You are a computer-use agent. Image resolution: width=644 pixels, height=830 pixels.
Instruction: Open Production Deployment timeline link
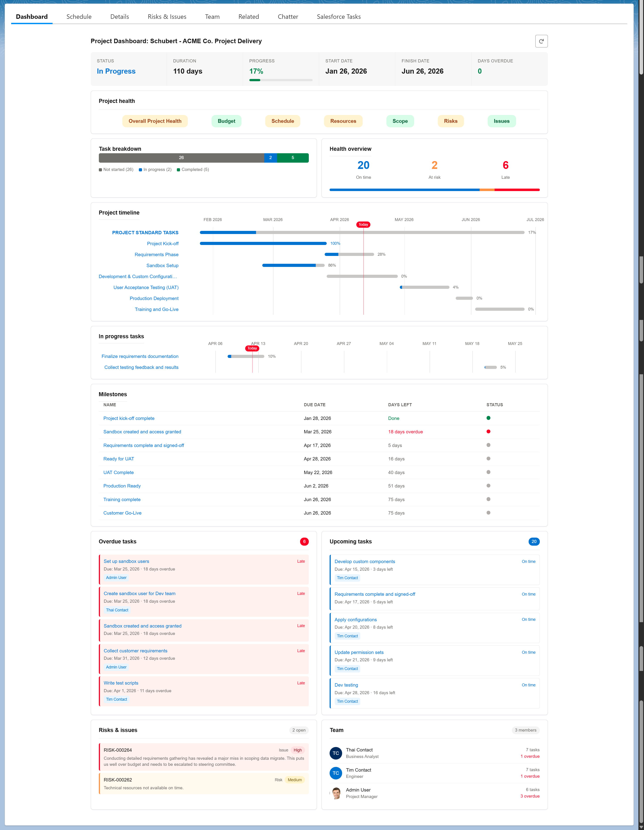coord(154,299)
